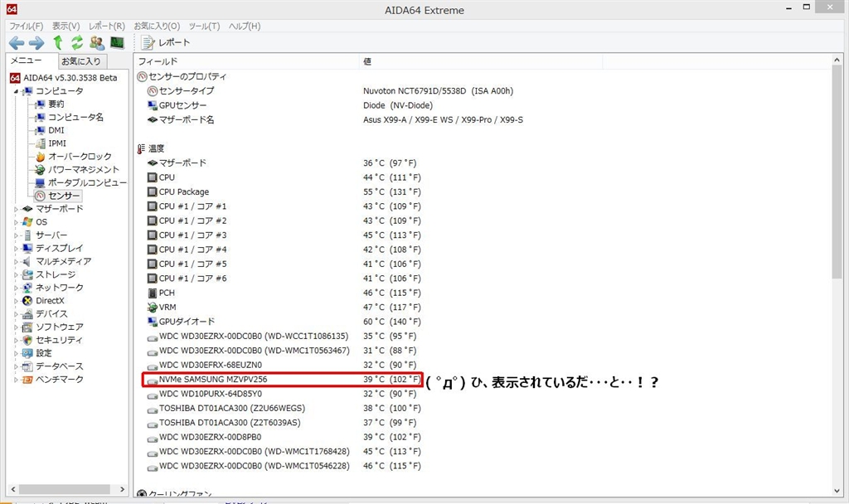Open the users manager toolbar icon

point(97,42)
